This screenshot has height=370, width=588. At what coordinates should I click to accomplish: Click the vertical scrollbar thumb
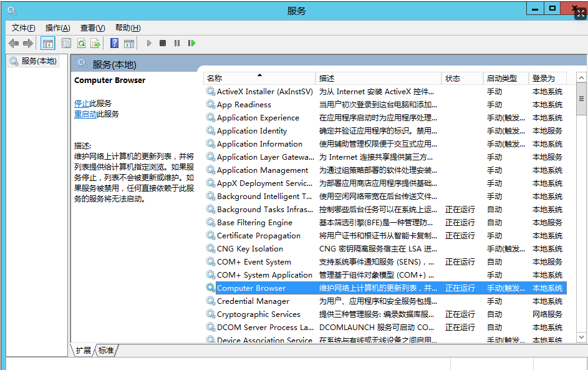tap(581, 99)
